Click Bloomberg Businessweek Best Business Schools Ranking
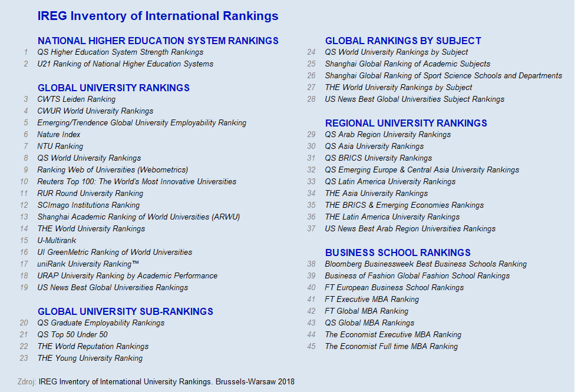Screen dimensions: 588x392 pos(425,264)
